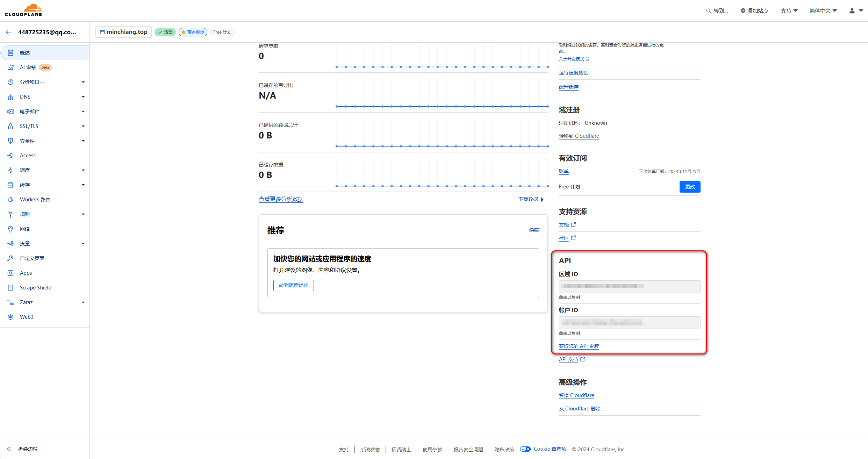Open the 支持 dropdown in top bar

pos(789,11)
